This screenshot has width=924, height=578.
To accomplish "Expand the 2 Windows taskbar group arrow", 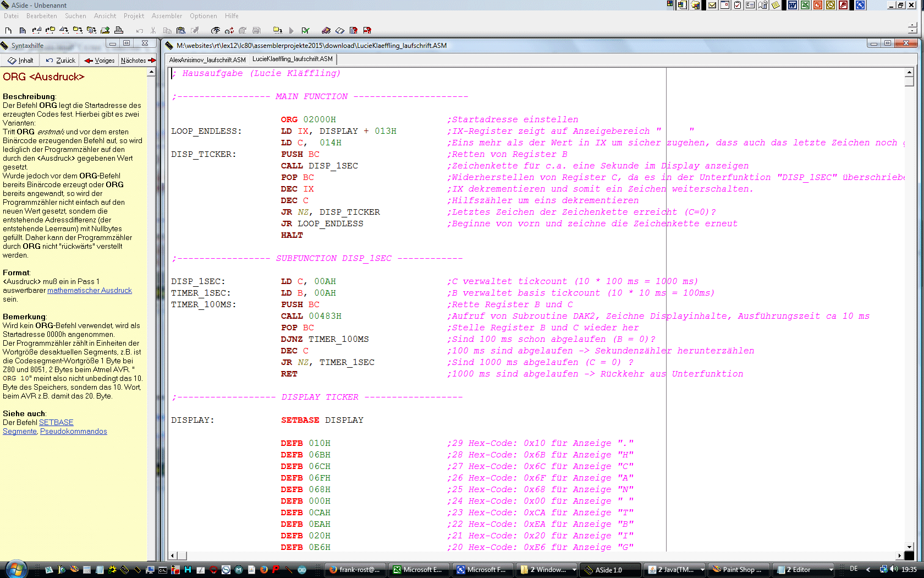I will tap(574, 570).
